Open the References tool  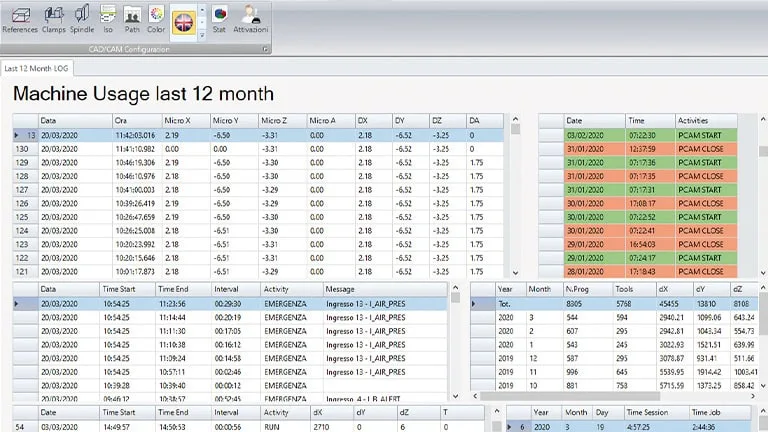[x=20, y=20]
